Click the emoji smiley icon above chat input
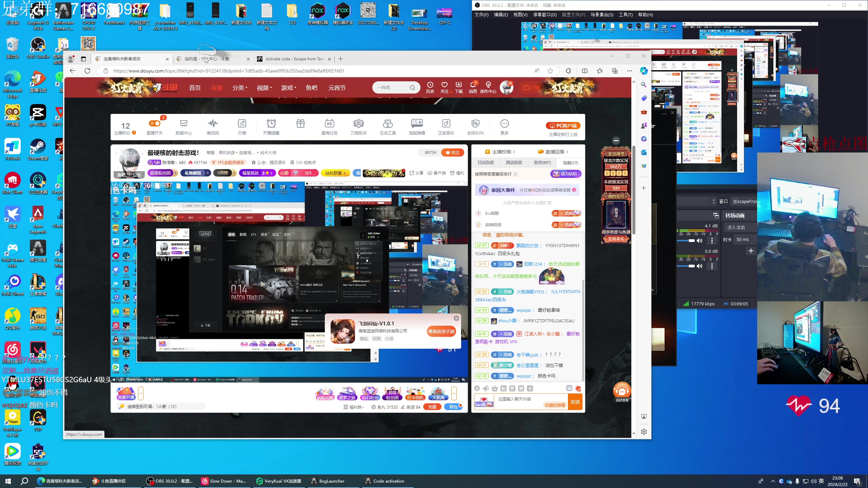 coord(477,388)
